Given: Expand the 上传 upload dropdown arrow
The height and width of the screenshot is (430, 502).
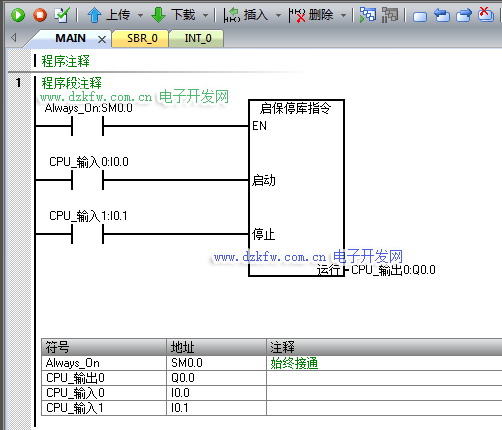Looking at the screenshot, I should pyautogui.click(x=140, y=15).
